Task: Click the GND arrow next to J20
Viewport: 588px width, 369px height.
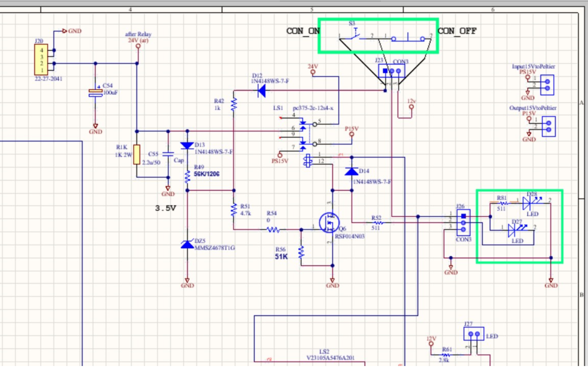Action: (x=65, y=31)
